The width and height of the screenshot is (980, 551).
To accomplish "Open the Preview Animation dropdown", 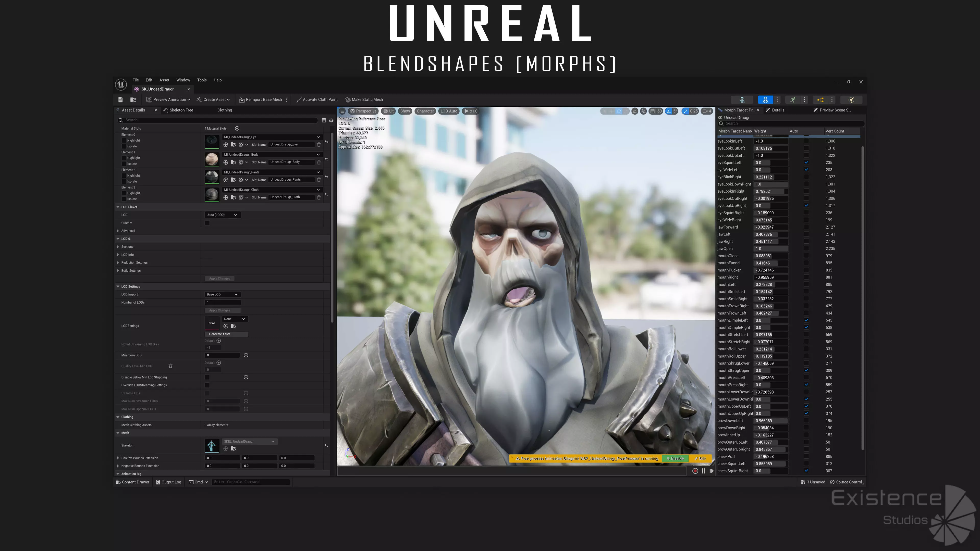I will pyautogui.click(x=168, y=100).
